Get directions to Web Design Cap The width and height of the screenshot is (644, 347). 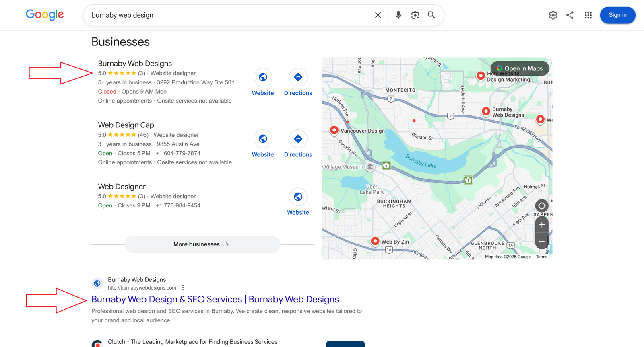coord(298,139)
